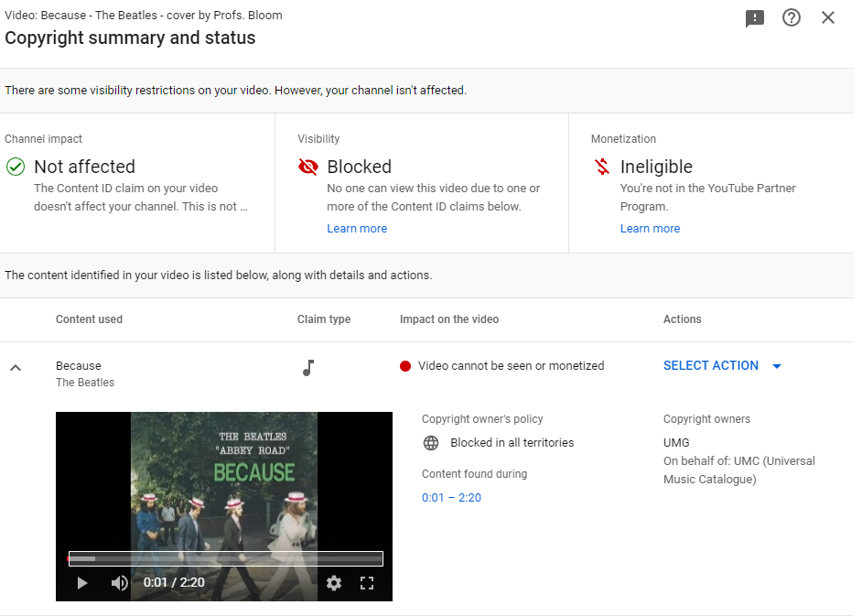Play the claimed video preview
Viewport: 862px width, 616px height.
(82, 583)
